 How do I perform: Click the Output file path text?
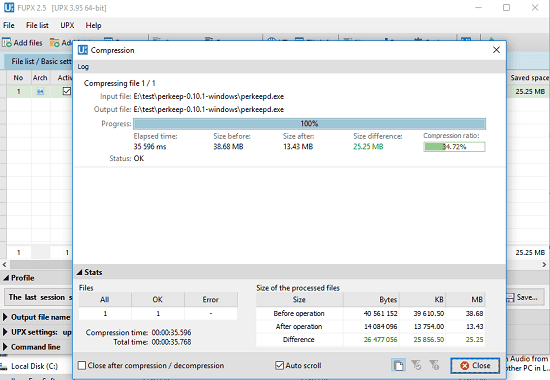[x=209, y=109]
